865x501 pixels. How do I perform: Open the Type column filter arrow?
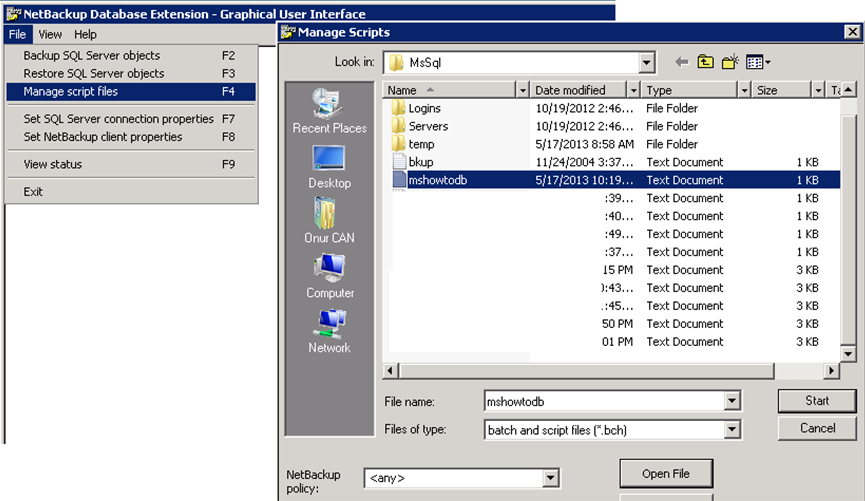coord(744,90)
